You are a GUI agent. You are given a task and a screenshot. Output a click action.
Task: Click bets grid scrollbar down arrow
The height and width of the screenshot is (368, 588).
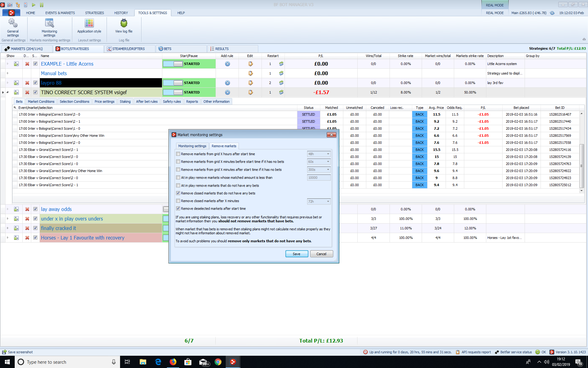(582, 190)
